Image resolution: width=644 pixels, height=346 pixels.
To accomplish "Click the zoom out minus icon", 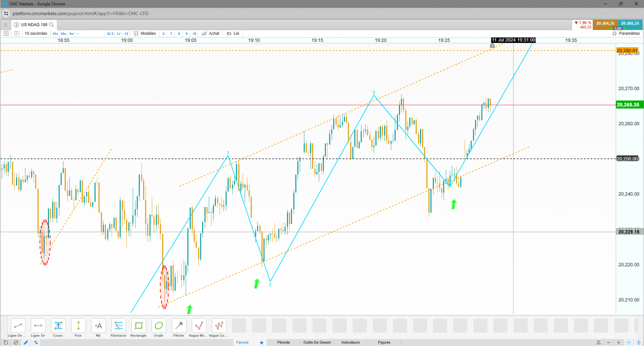I will [609, 342].
